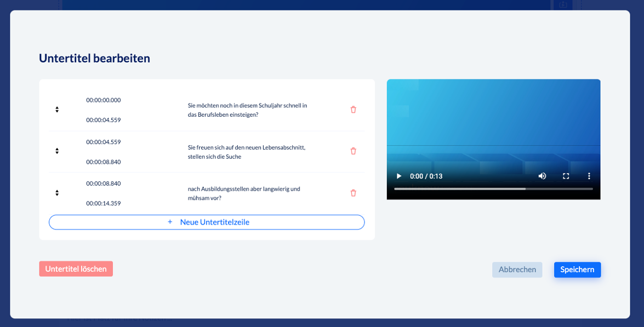Screen dimensions: 644x327
Task: Edit subtitle text 'nach Ausbildungsstellen aber langwierig'
Action: (244, 193)
